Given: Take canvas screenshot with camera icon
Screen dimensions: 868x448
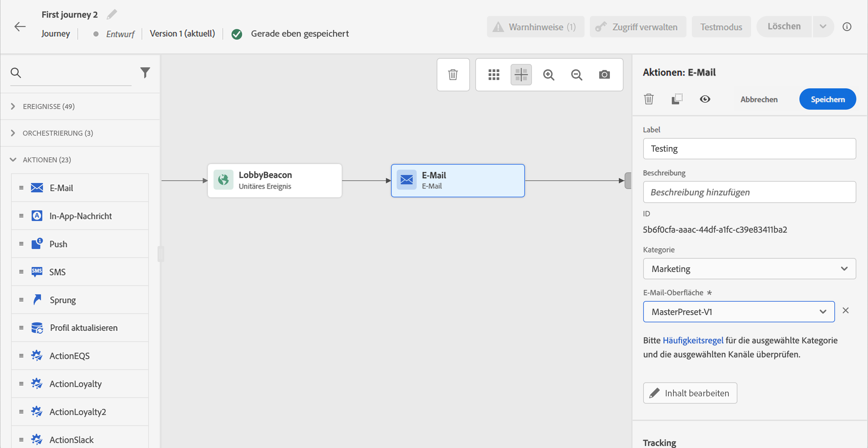Looking at the screenshot, I should (x=604, y=74).
